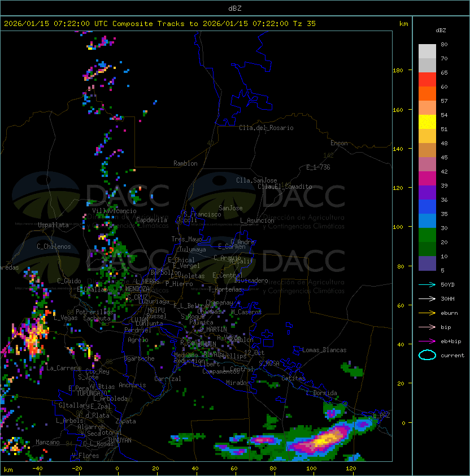The width and height of the screenshot is (470, 476).
Task: Click the 120 tick on the horizontal axis
Action: 351,469
